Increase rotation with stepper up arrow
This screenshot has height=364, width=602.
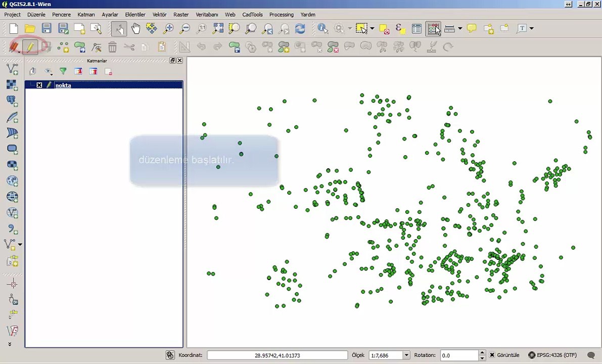click(482, 353)
